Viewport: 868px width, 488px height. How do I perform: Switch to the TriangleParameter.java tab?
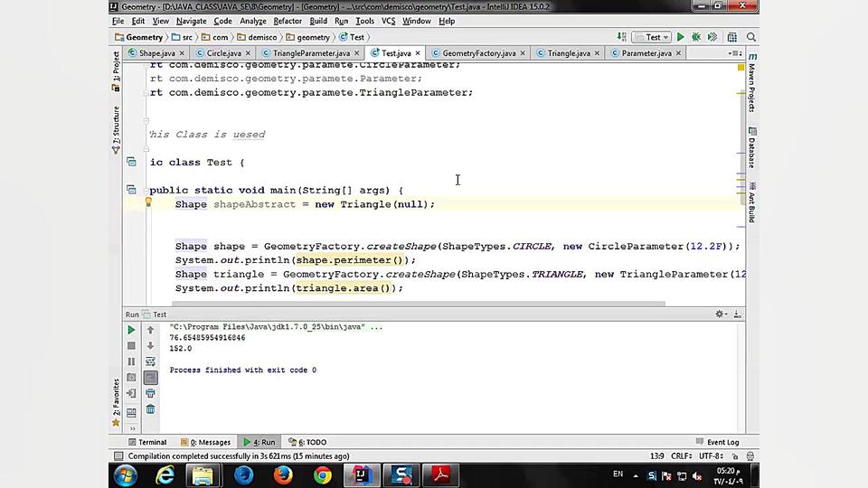(311, 53)
